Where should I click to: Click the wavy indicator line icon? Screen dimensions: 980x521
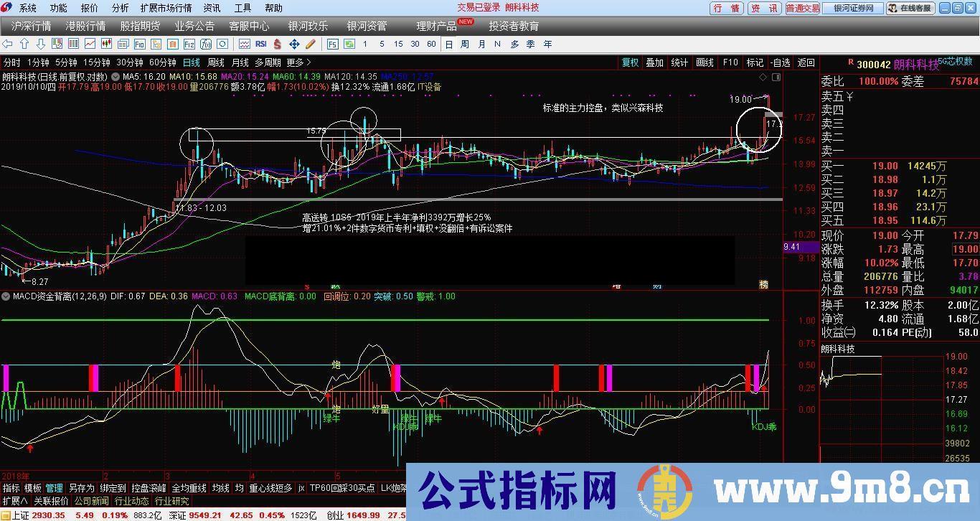[245, 44]
